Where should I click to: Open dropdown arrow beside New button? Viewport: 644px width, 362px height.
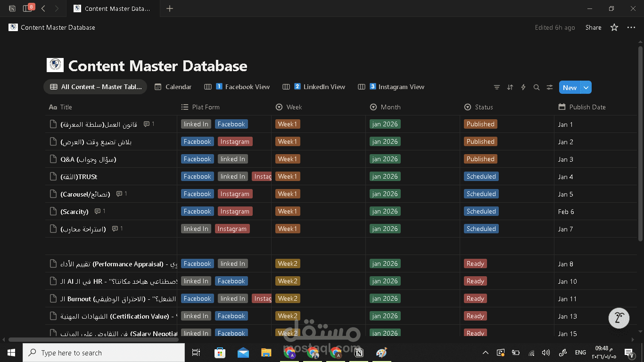pyautogui.click(x=586, y=87)
